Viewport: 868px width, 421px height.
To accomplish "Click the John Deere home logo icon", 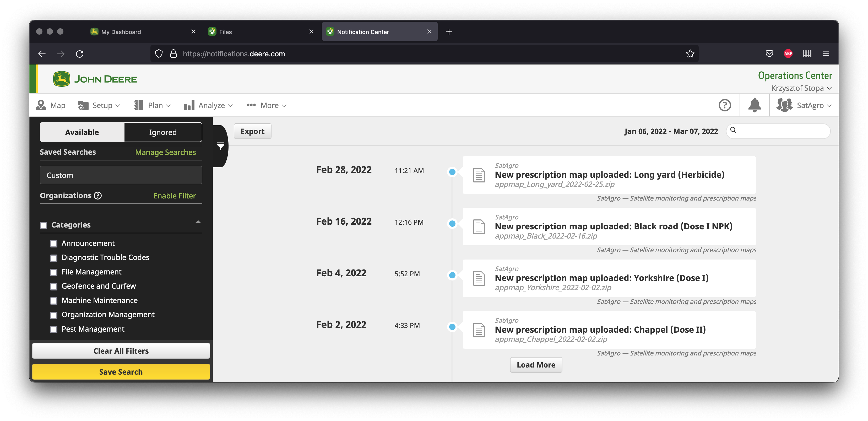I will tap(62, 79).
